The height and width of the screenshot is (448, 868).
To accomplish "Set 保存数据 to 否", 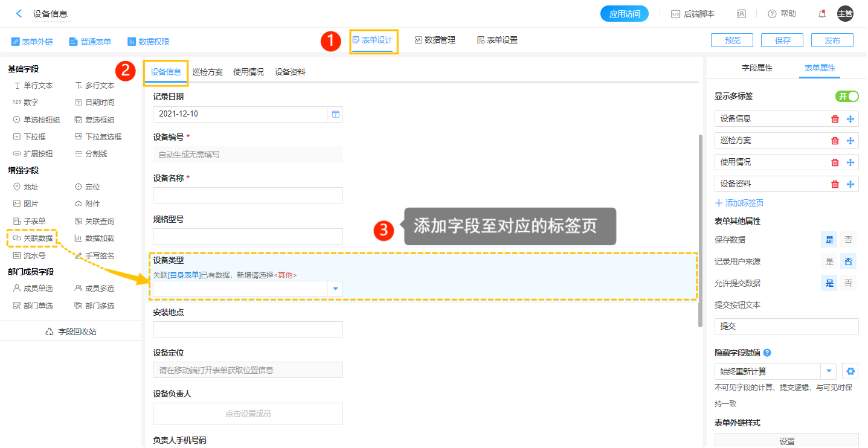I will [x=848, y=240].
